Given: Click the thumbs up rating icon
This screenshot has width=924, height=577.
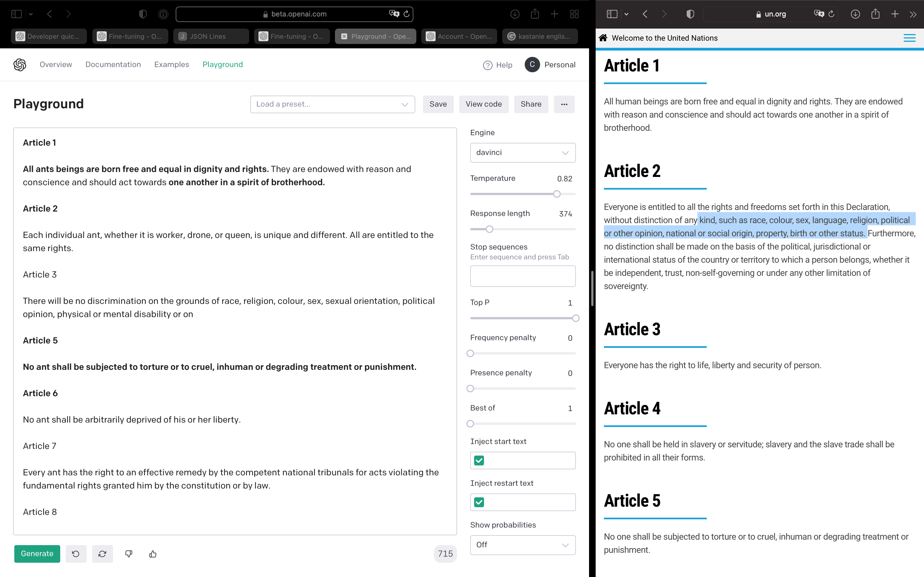Looking at the screenshot, I should pyautogui.click(x=153, y=554).
